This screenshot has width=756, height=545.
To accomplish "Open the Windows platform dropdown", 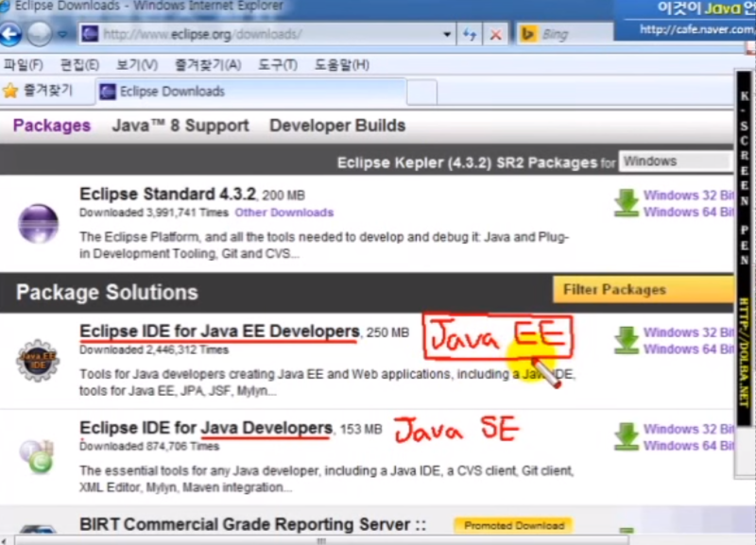I will click(x=676, y=161).
